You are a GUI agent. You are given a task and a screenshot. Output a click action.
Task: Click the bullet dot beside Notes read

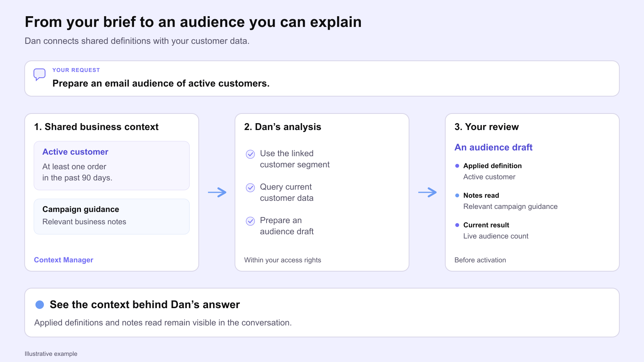click(457, 195)
